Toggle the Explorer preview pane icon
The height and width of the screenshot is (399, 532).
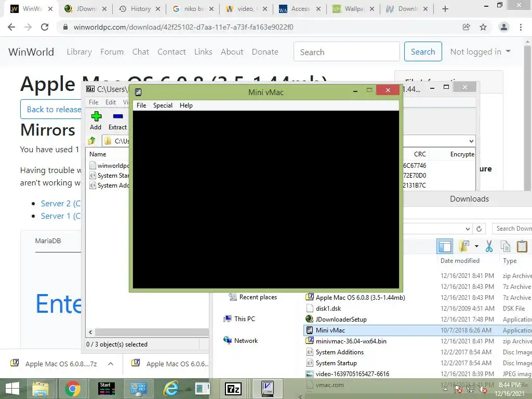coord(445,246)
